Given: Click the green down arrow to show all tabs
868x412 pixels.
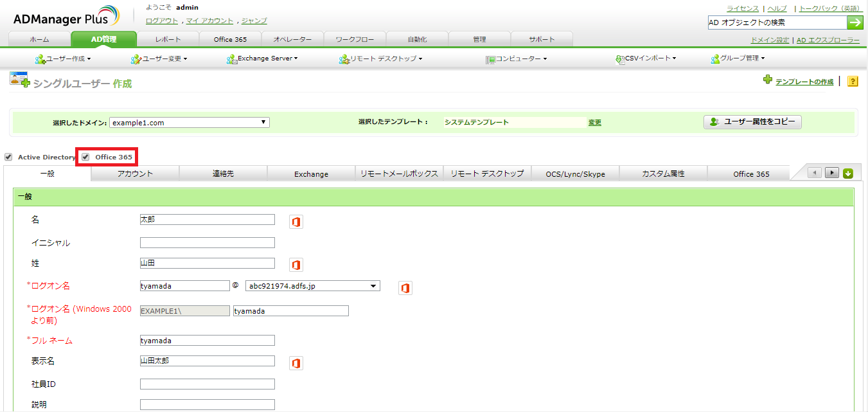Looking at the screenshot, I should click(848, 172).
